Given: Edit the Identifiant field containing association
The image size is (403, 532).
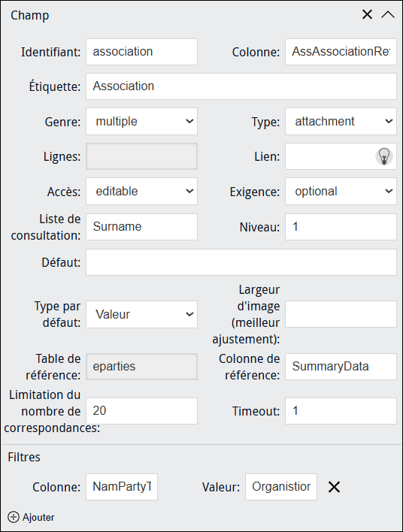Looking at the screenshot, I should pyautogui.click(x=141, y=52).
